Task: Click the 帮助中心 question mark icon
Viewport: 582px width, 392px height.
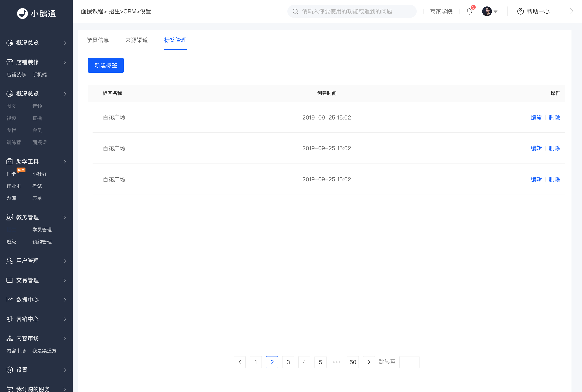Action: [x=520, y=11]
